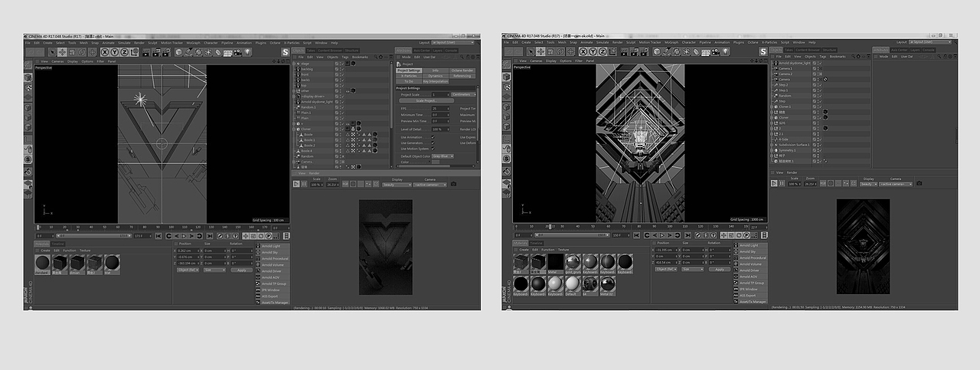Click the Color swatch in left Project Settings

coord(436,162)
